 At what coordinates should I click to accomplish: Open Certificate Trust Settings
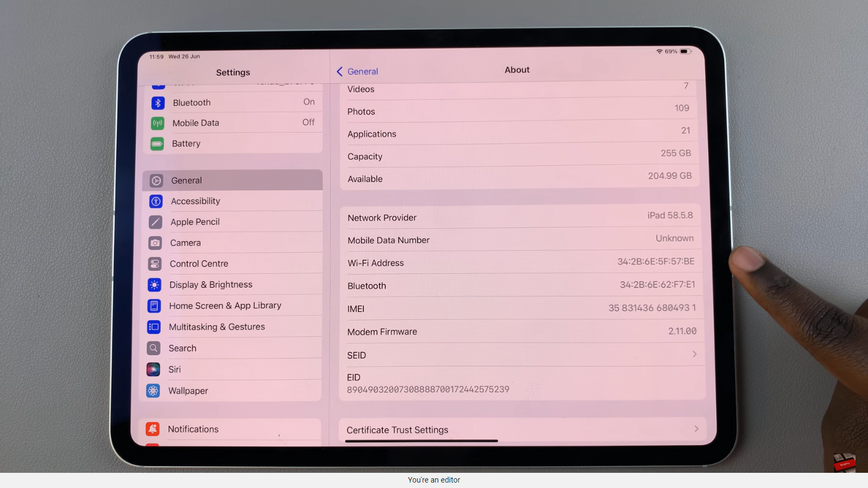point(523,429)
